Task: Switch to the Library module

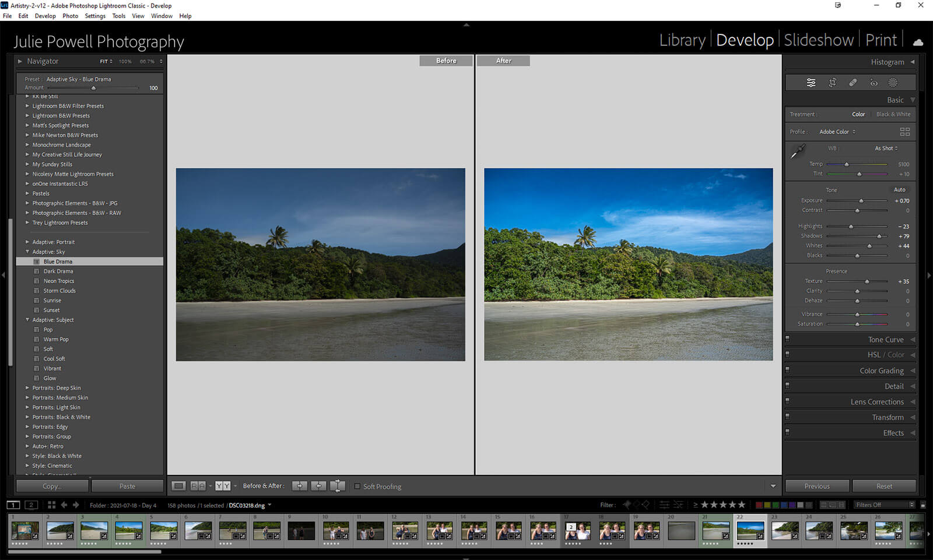Action: 682,40
